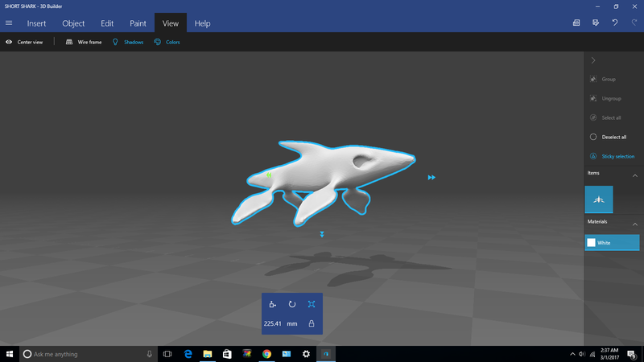This screenshot has height=362, width=644.
Task: Open Windows Store from taskbar
Action: coord(227,354)
